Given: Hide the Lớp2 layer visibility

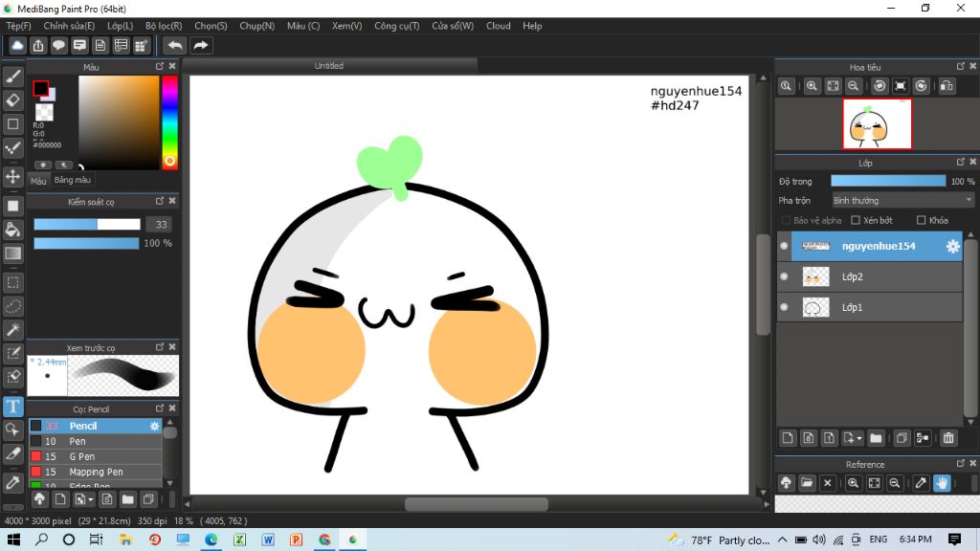Looking at the screenshot, I should click(785, 276).
